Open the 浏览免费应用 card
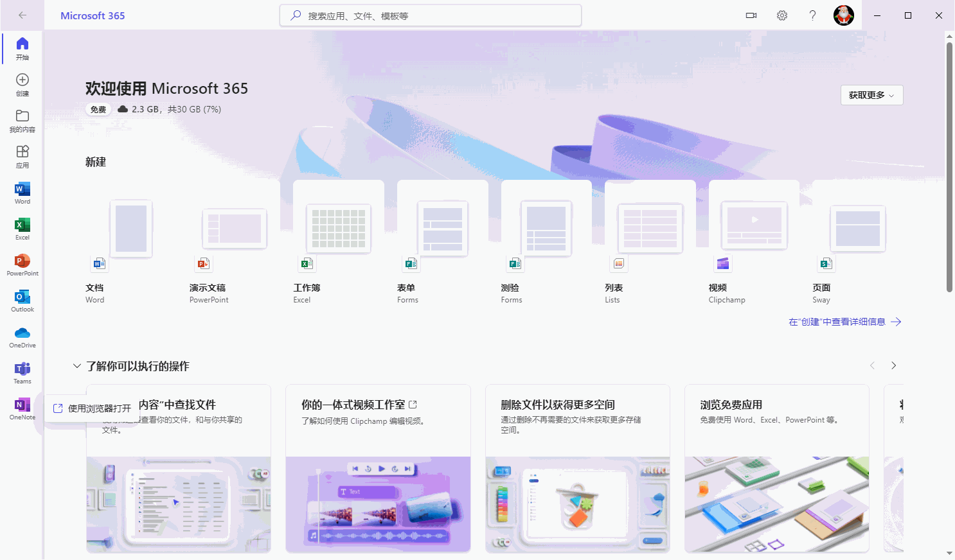955x560 pixels. click(777, 468)
